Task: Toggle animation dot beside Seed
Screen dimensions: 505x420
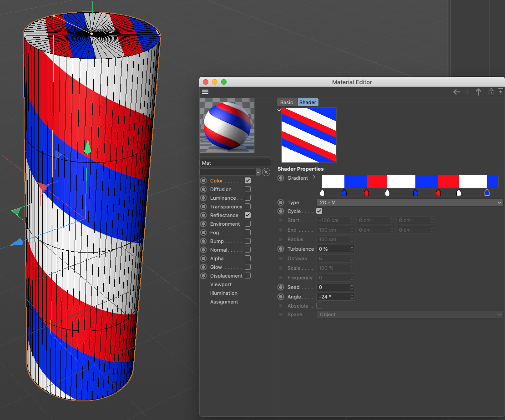Action: coord(281,287)
